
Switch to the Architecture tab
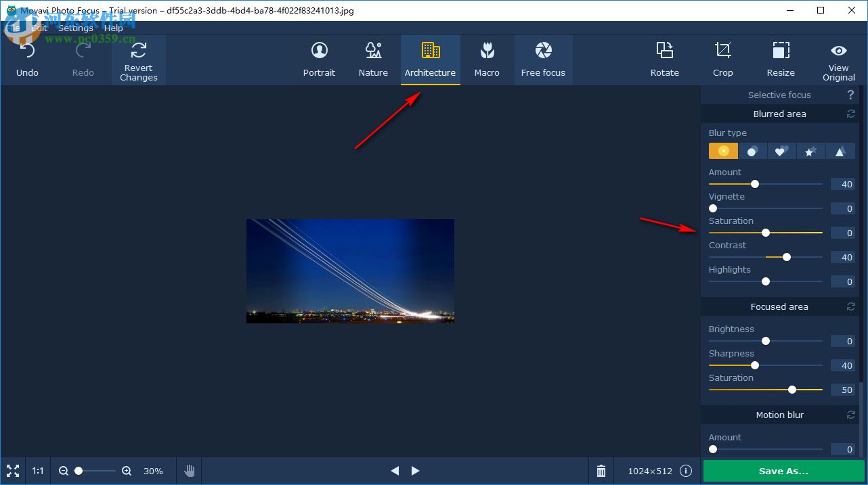click(x=431, y=57)
